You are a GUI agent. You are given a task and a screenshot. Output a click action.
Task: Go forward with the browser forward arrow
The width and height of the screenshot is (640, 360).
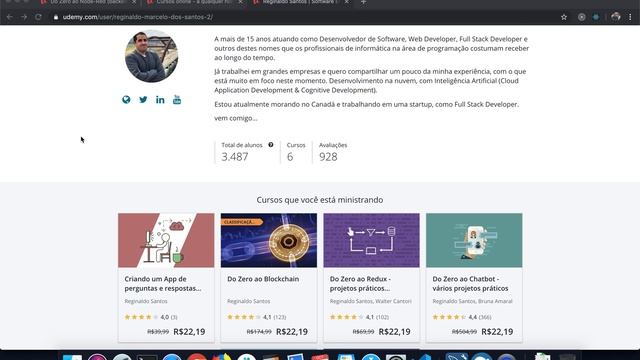(x=24, y=17)
